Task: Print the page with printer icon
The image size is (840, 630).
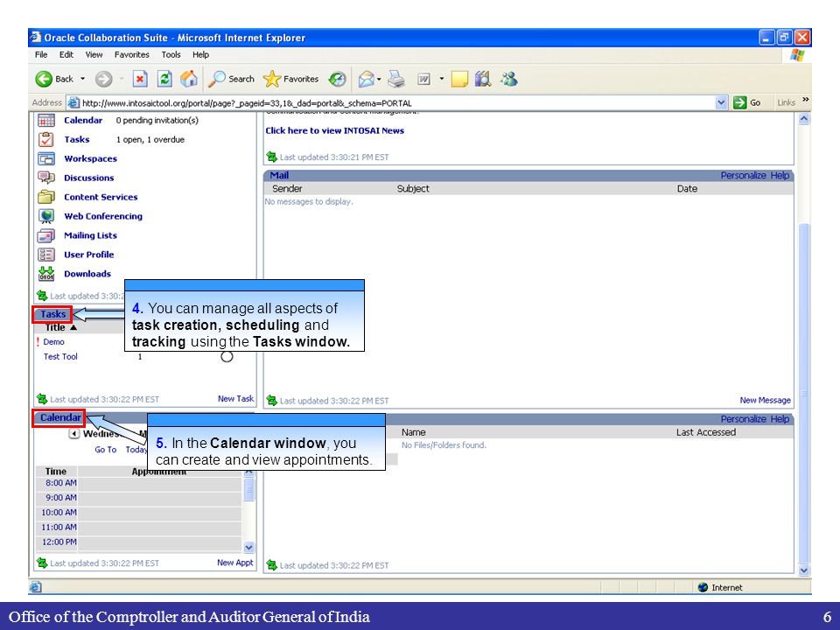Action: tap(396, 80)
